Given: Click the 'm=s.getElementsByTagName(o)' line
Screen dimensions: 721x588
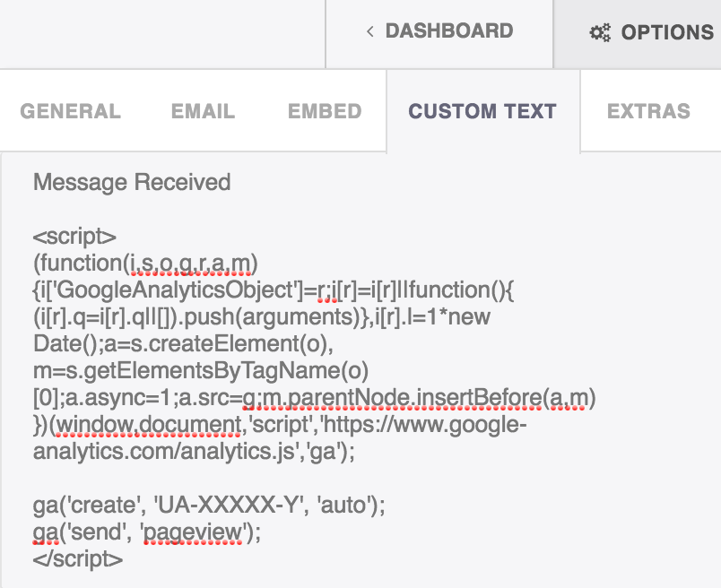Looking at the screenshot, I should 201,370.
